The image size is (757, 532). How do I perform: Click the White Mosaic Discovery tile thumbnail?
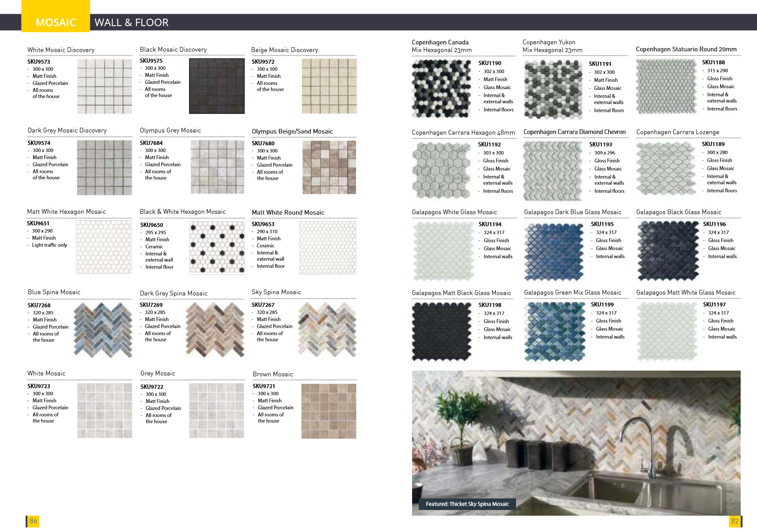click(105, 86)
